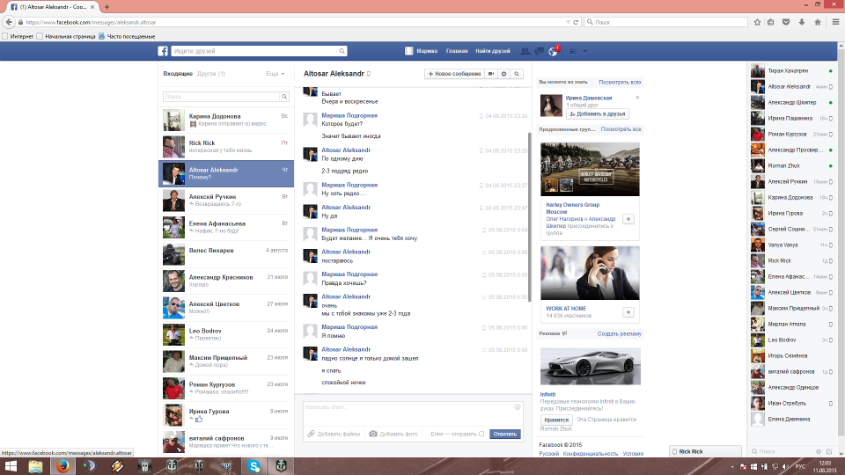
Task: Click the chat sidebar compose icon
Action: tap(829, 451)
